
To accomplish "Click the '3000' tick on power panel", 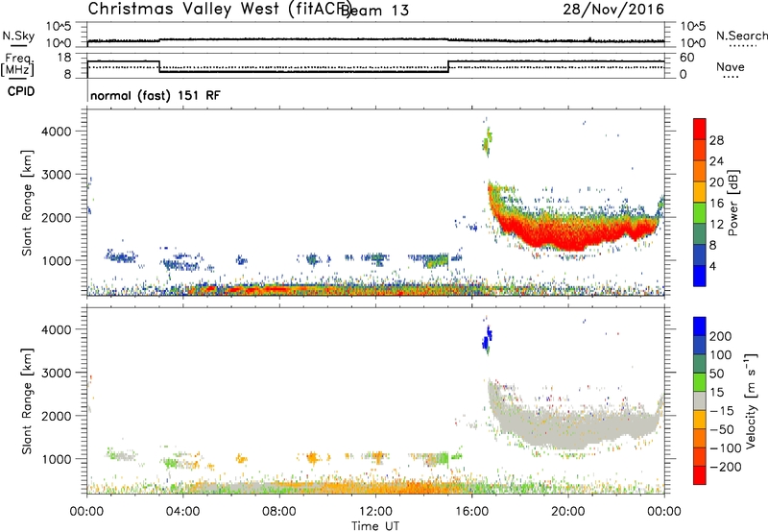I will [x=56, y=175].
